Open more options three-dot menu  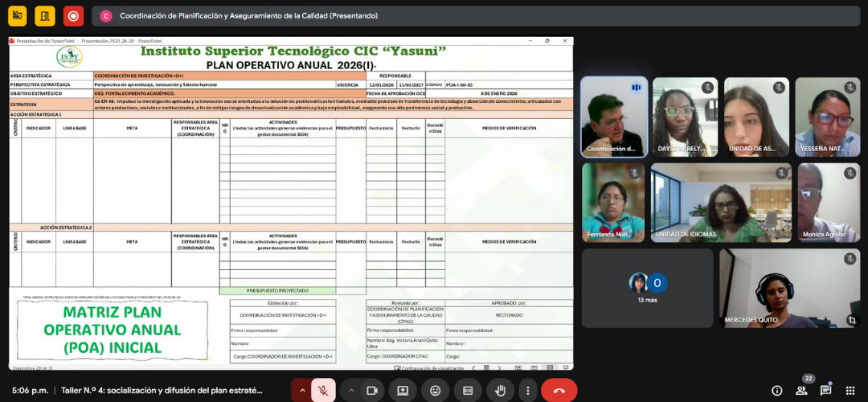(x=526, y=390)
